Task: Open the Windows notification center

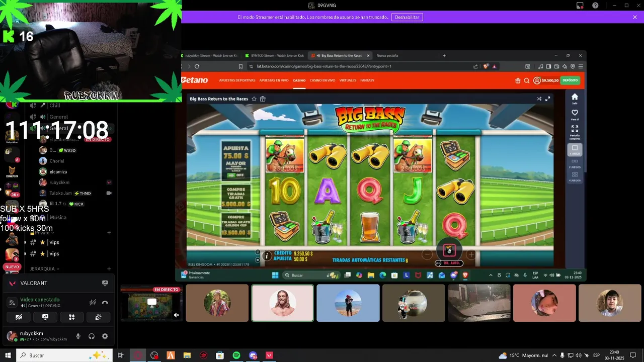Action: click(633, 355)
